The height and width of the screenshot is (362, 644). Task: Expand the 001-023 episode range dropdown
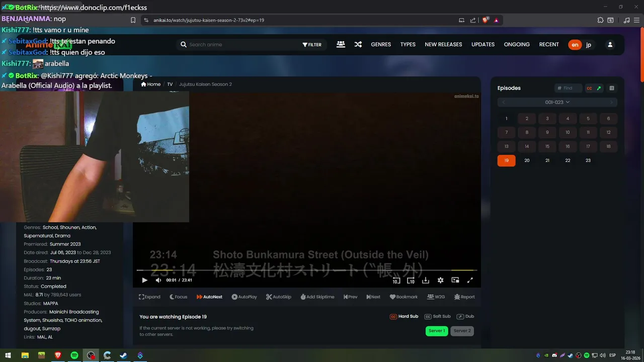pos(557,102)
